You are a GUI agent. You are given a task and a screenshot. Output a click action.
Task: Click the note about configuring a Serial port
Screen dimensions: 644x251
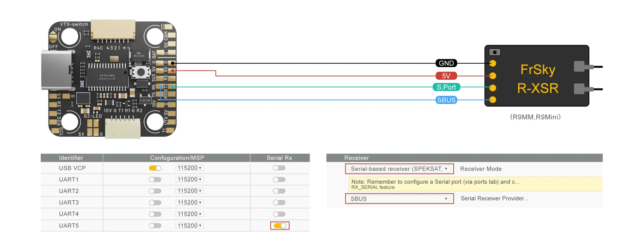point(435,182)
